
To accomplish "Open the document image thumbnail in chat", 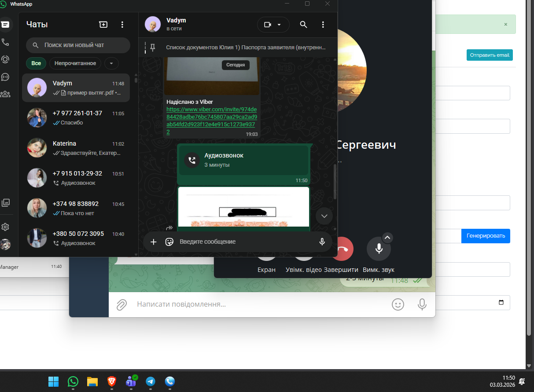I will click(x=243, y=207).
